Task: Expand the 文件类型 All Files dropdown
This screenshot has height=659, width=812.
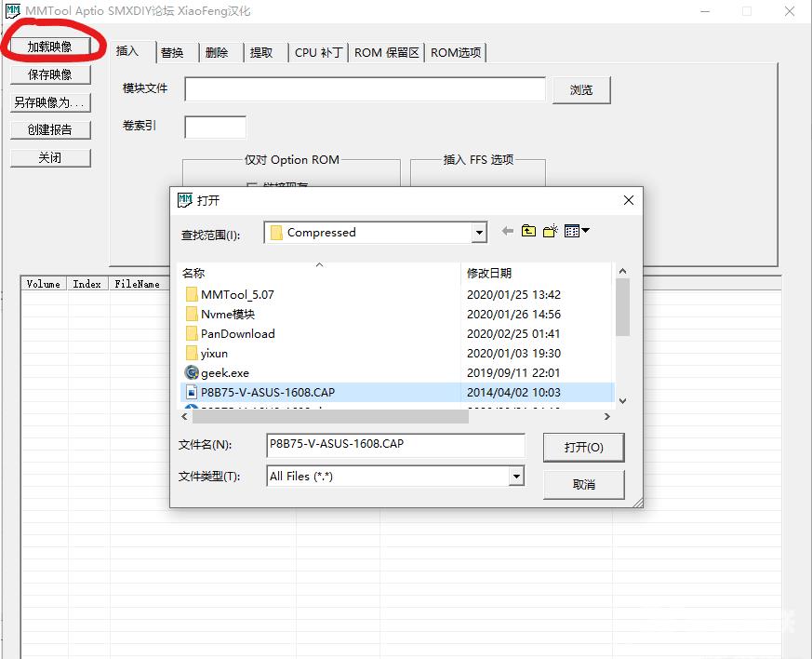Action: [x=516, y=477]
